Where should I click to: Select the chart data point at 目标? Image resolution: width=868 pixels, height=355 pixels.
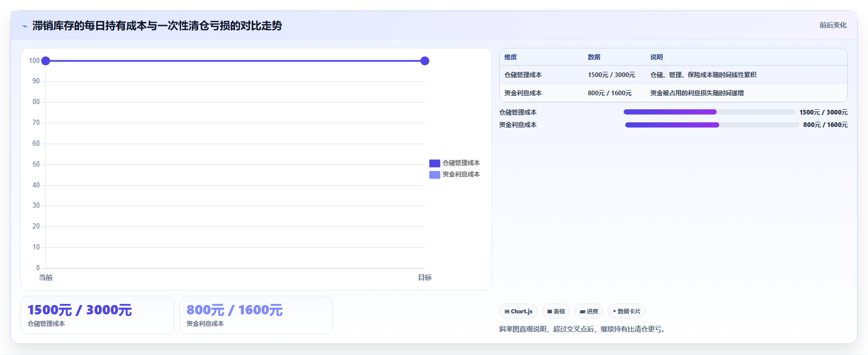click(425, 61)
